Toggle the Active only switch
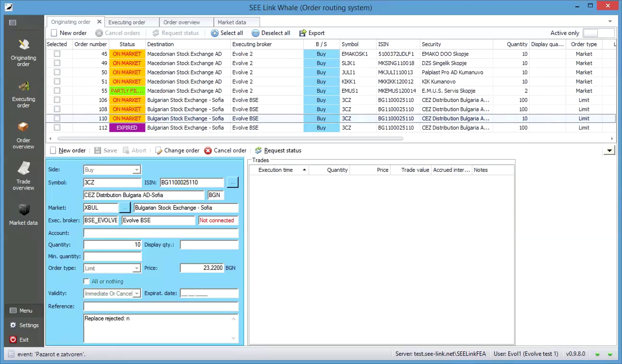The image size is (622, 364). click(x=598, y=33)
